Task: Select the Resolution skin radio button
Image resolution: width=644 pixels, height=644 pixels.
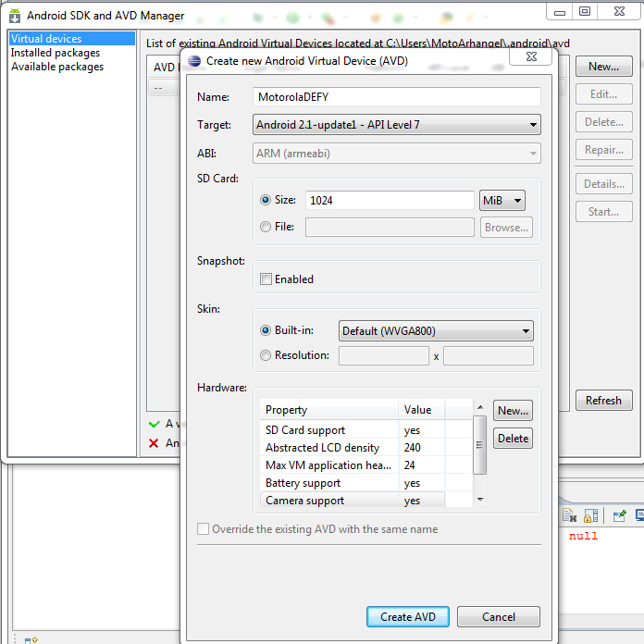Action: pos(266,355)
